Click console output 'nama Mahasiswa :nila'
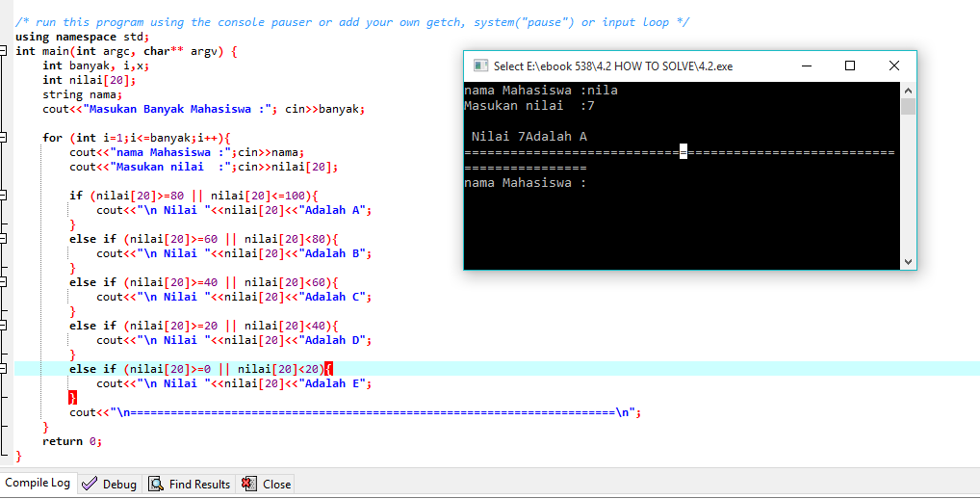 [541, 90]
